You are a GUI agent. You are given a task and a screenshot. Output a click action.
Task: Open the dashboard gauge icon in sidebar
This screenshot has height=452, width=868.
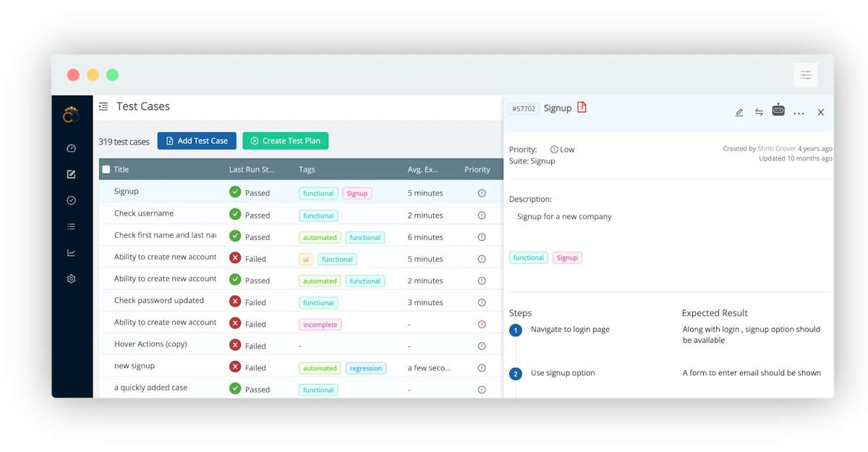71,148
